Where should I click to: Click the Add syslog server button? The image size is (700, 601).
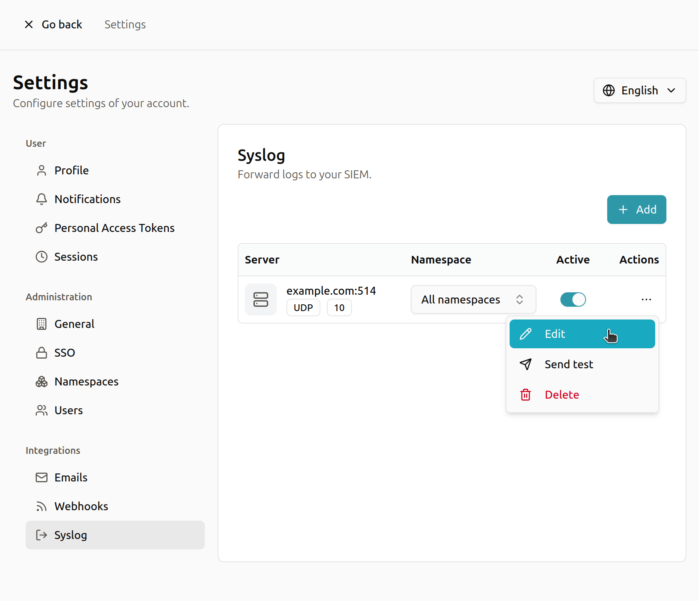[636, 210]
